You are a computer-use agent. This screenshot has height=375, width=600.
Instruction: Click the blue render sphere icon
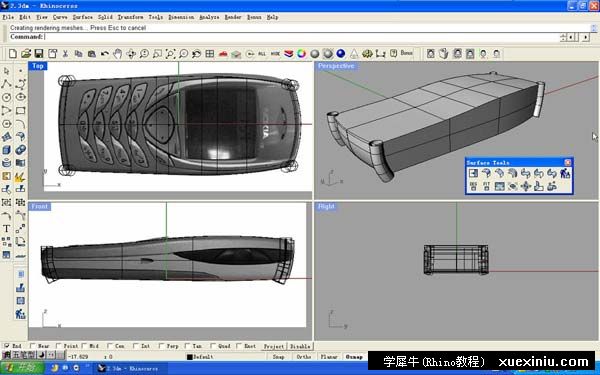(x=341, y=54)
